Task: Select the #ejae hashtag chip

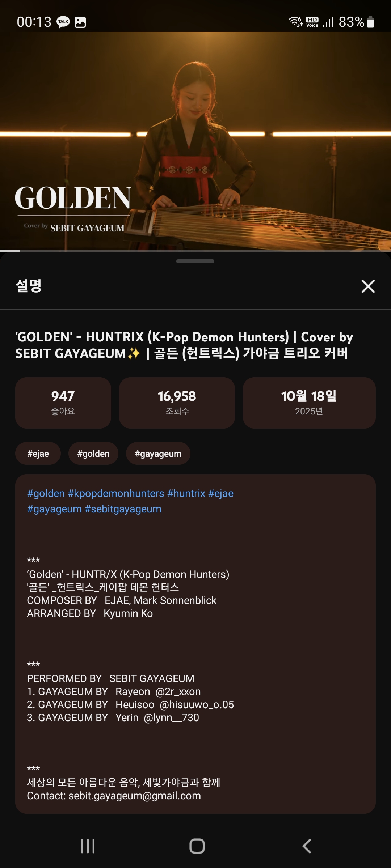Action: tap(38, 454)
